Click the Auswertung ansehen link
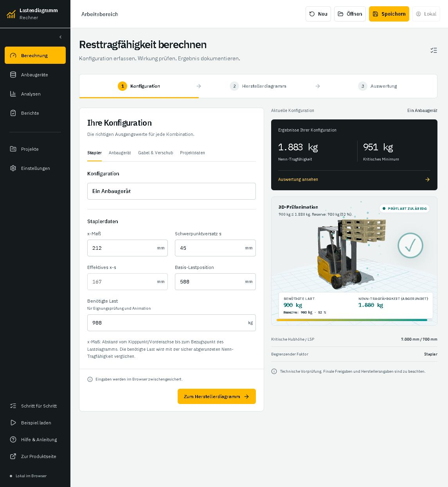 (298, 179)
